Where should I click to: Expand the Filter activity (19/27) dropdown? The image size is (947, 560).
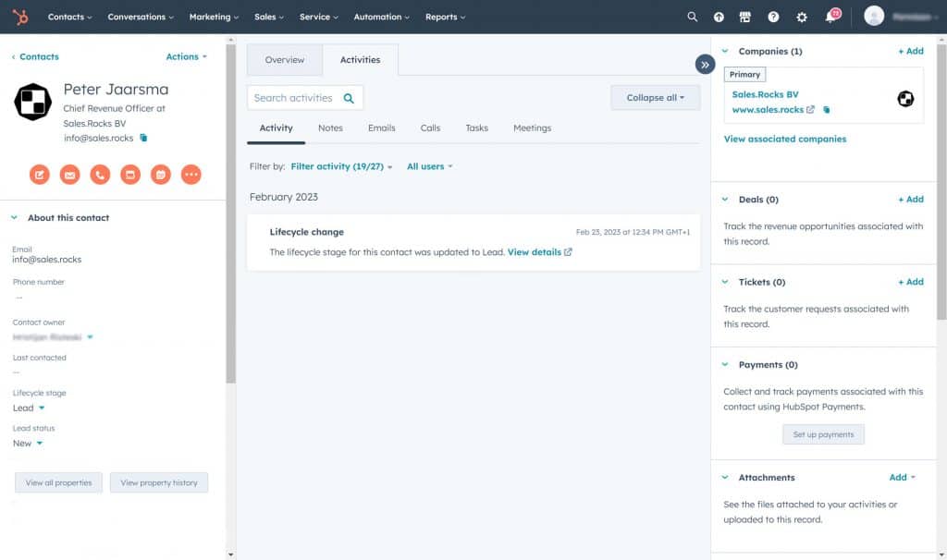[x=341, y=166]
